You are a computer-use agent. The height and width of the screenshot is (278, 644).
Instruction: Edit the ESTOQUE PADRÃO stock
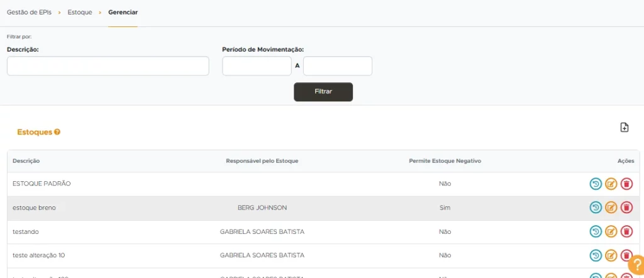coord(611,184)
